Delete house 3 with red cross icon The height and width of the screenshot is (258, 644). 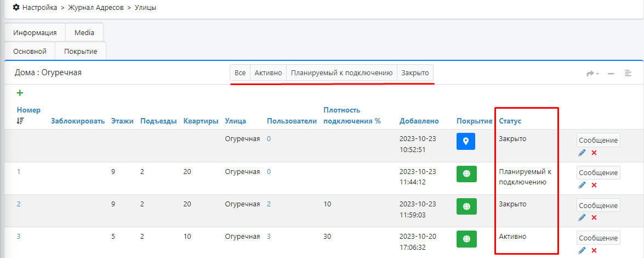tap(594, 250)
